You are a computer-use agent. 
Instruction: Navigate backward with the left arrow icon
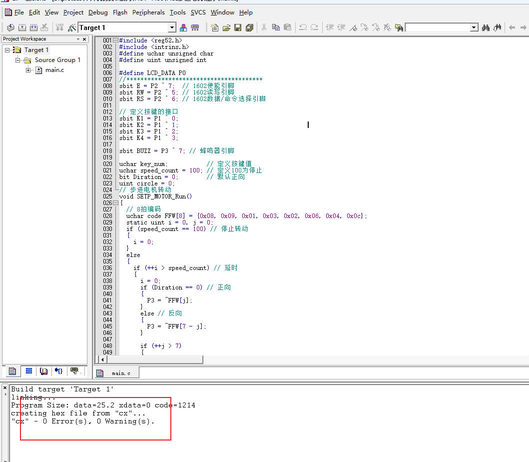[512, 28]
